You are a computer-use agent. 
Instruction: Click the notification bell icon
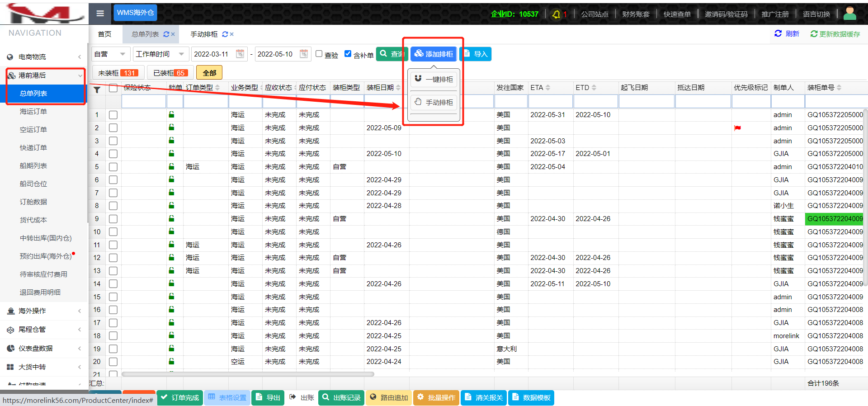tap(556, 14)
